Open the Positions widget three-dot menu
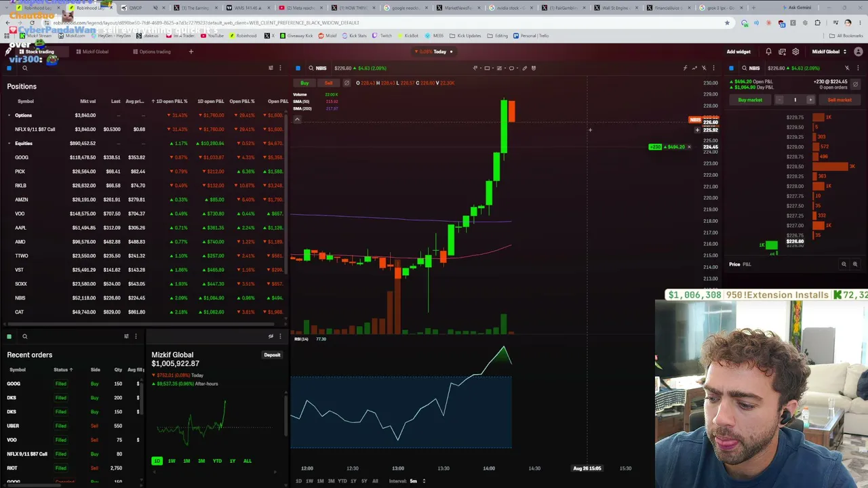 pyautogui.click(x=280, y=68)
